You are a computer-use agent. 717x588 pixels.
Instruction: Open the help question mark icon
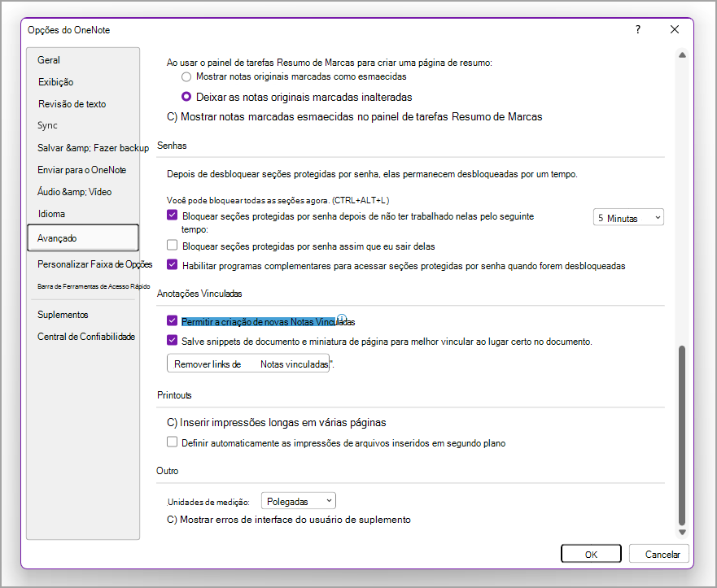coord(638,30)
